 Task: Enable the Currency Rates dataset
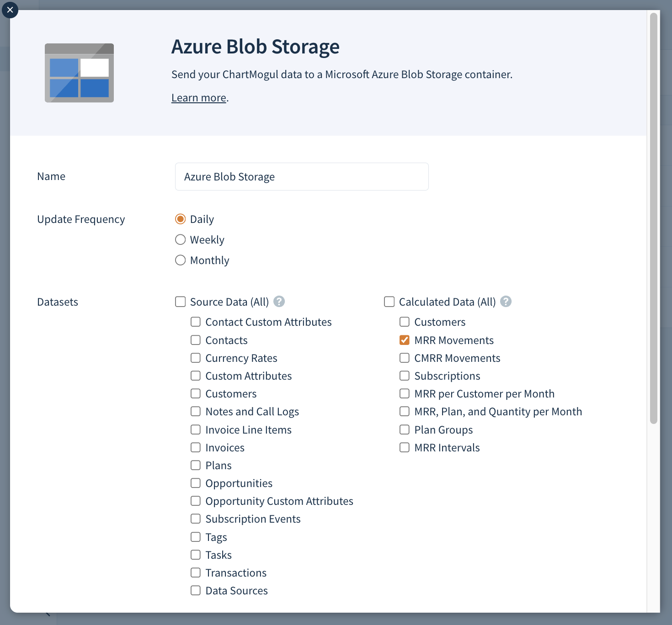click(x=196, y=358)
